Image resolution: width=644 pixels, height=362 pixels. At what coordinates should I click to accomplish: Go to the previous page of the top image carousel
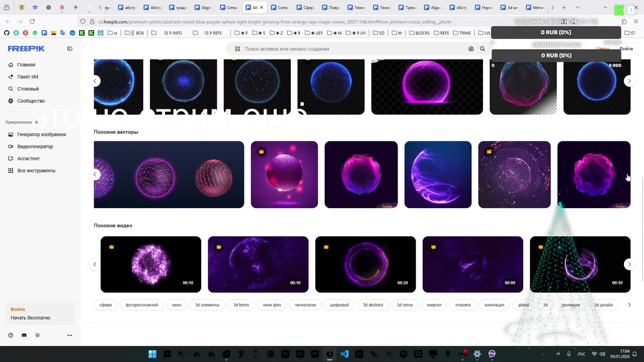(95, 81)
